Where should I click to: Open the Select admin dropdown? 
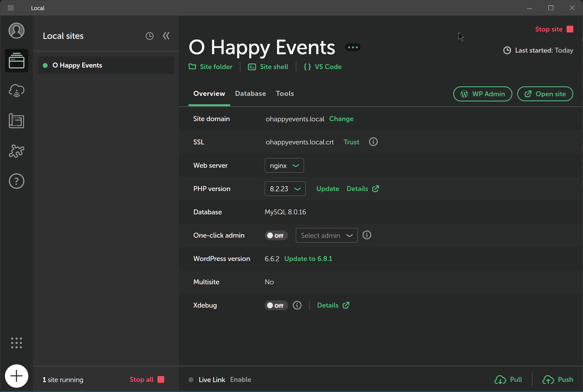coord(326,236)
